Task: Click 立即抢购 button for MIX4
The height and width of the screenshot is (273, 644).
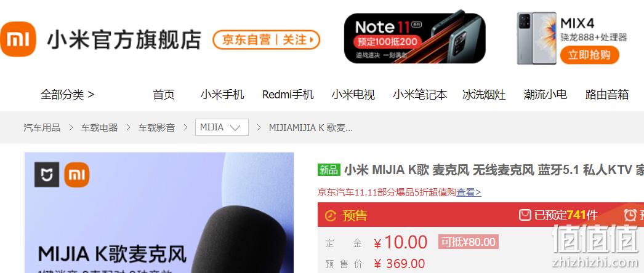Action: 589,55
